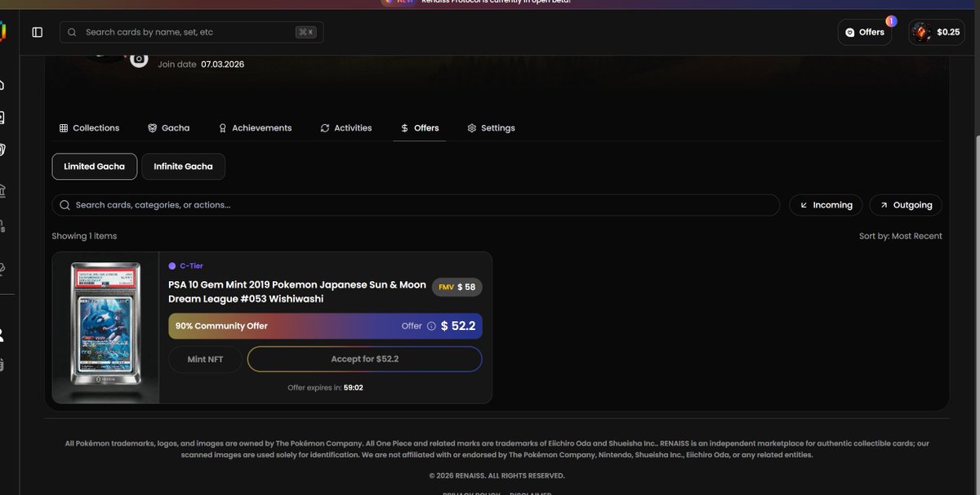Click the join date 07.03.2026
Image resolution: width=980 pixels, height=495 pixels.
point(222,65)
